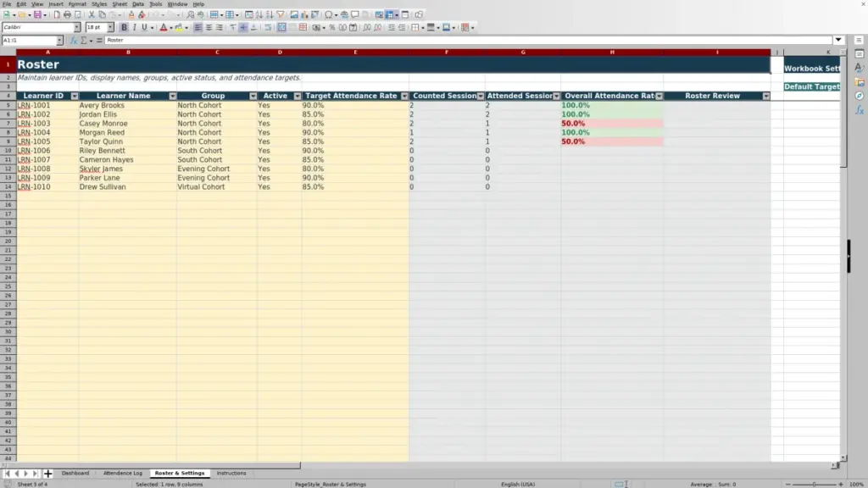Open sidebar Properties panel icon
Viewport: 868px width, 488px height.
860,54
